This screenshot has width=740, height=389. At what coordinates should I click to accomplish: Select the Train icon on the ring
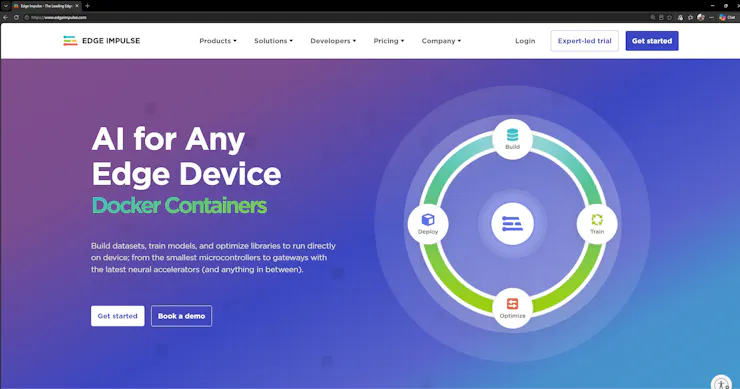[597, 224]
